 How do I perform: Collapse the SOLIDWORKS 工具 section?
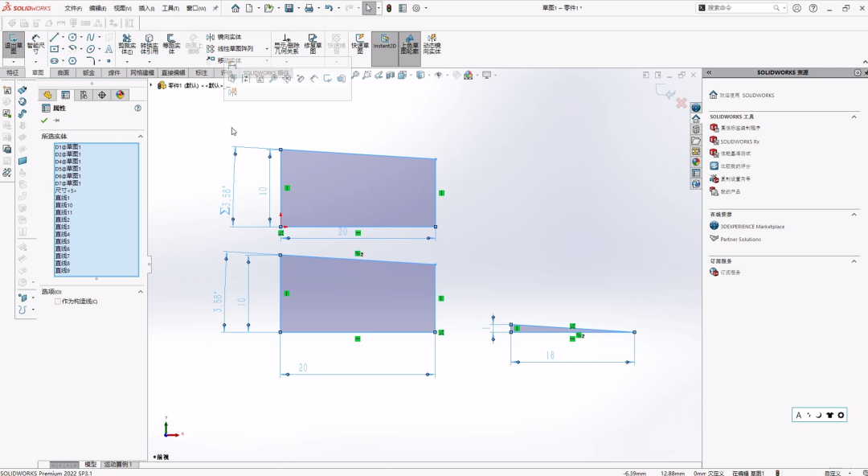click(855, 117)
